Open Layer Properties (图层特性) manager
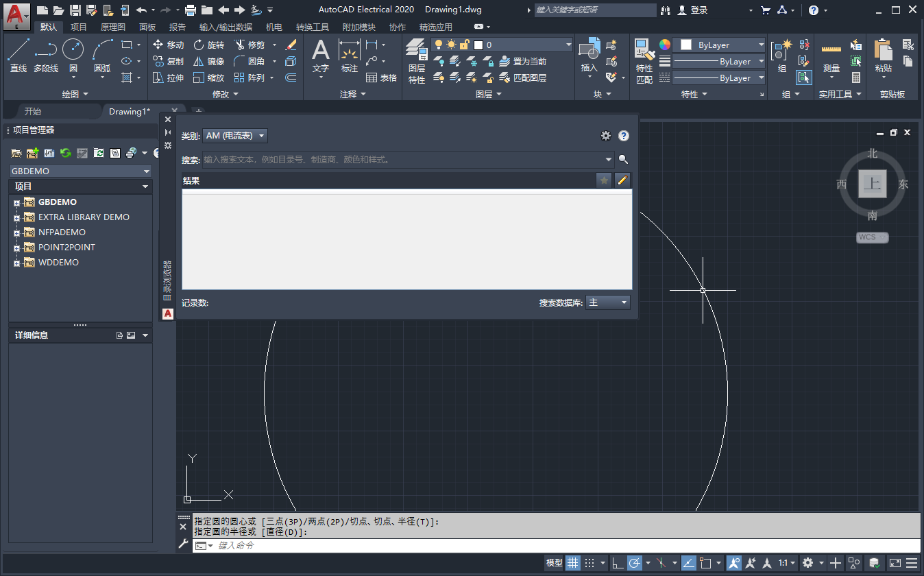This screenshot has width=924, height=576. pos(417,60)
